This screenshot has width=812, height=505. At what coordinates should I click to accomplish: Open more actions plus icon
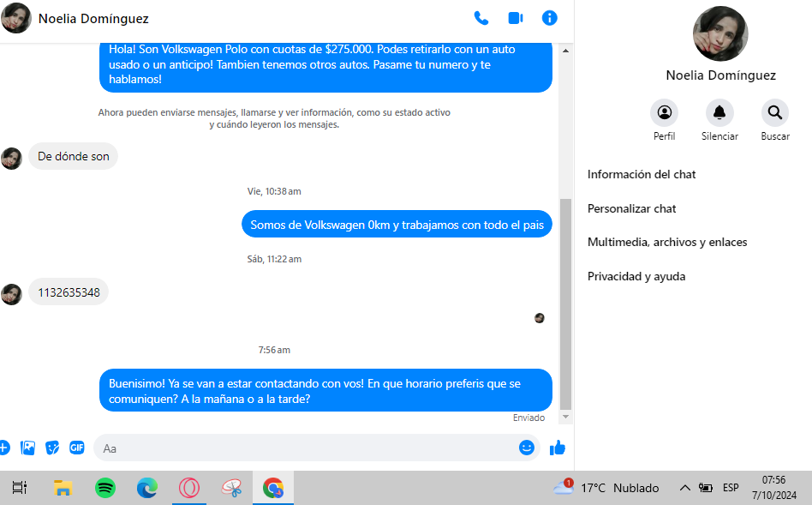[4, 448]
